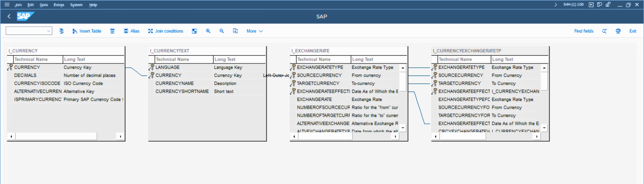644x184 pixels.
Task: Click the Find fields button
Action: tap(583, 31)
